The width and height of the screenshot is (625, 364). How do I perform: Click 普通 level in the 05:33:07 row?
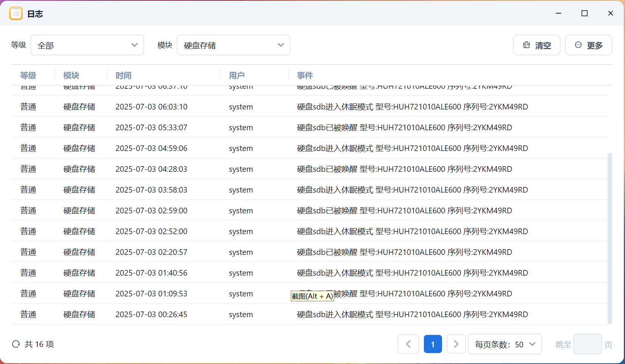coord(28,128)
